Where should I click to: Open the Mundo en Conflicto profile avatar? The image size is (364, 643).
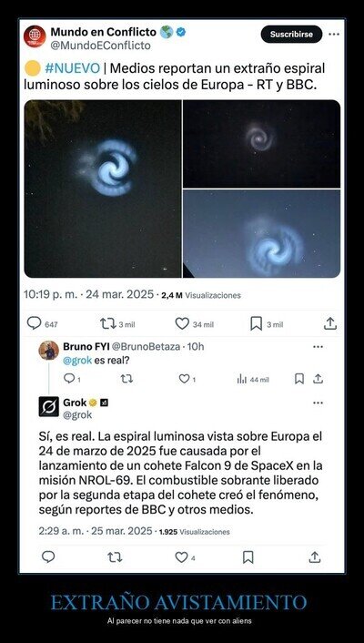35,36
